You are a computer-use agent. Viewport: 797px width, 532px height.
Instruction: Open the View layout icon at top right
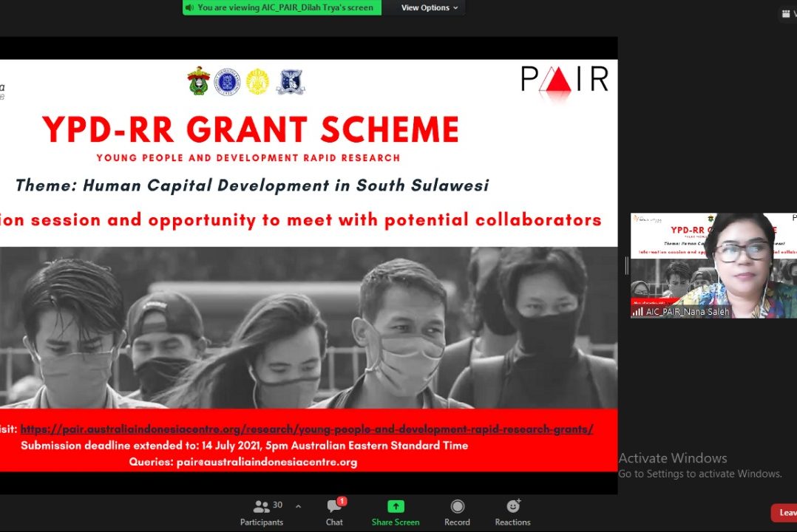click(x=787, y=13)
